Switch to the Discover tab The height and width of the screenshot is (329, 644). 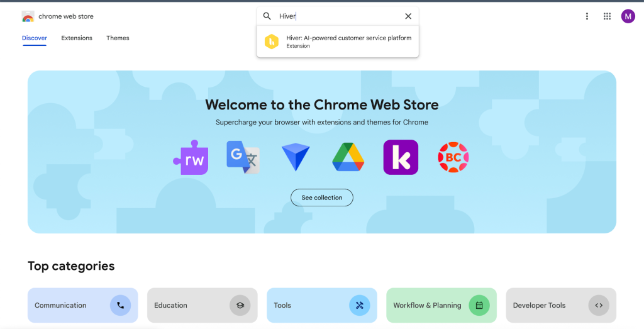click(x=35, y=38)
